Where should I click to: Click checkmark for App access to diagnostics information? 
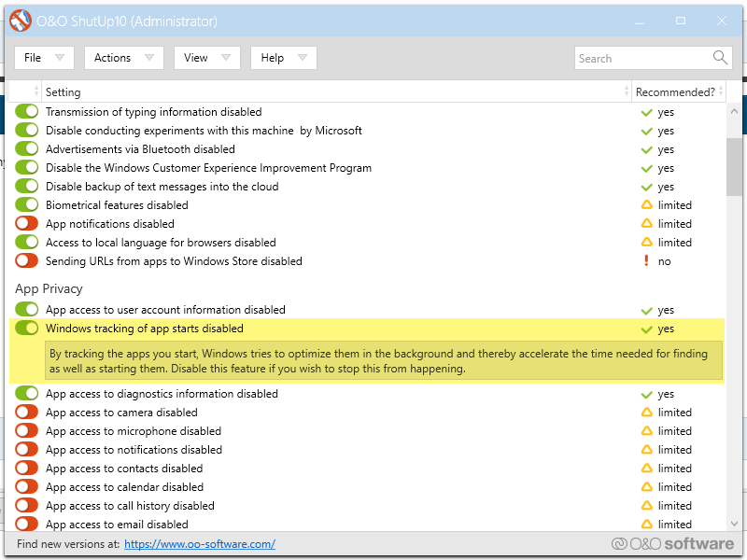646,394
